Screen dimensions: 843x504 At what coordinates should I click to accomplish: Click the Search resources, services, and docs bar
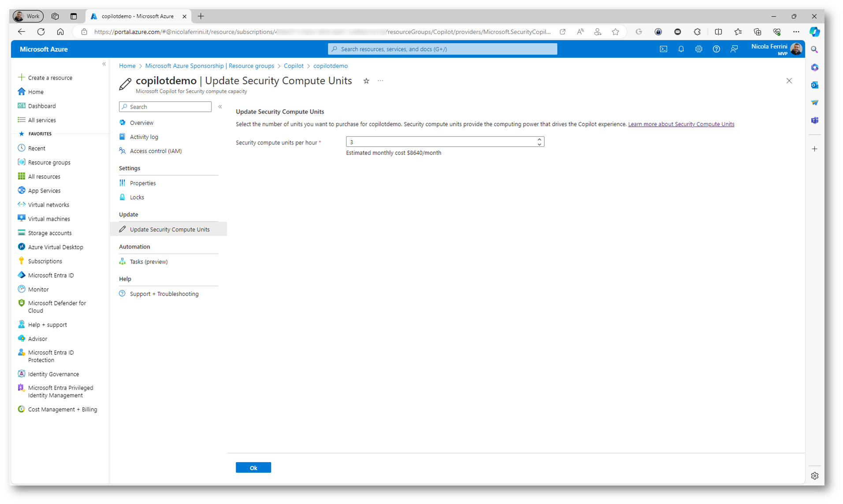click(x=442, y=49)
